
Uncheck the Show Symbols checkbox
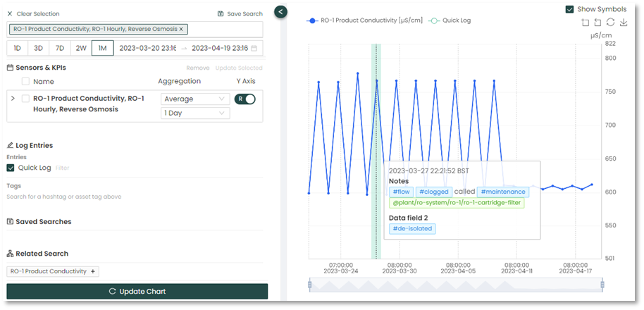tap(569, 9)
